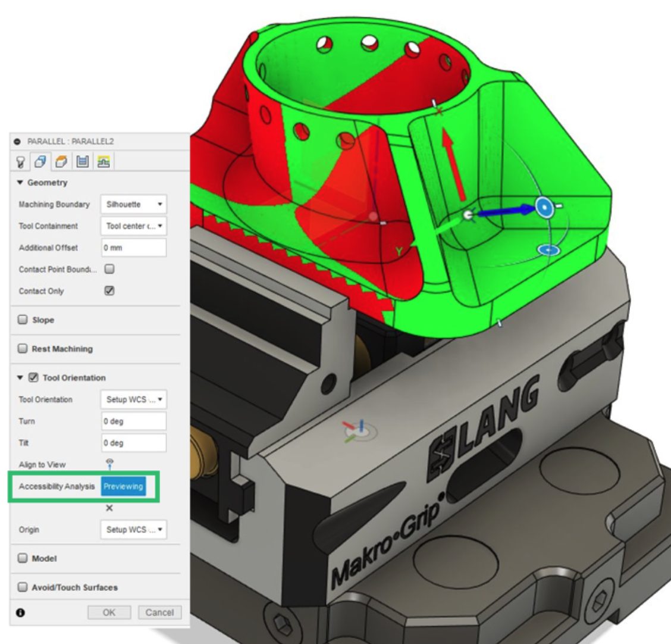The width and height of the screenshot is (671, 644).
Task: Collapse the PARALLEL : PARALLEL2 dialog header
Action: pyautogui.click(x=17, y=141)
